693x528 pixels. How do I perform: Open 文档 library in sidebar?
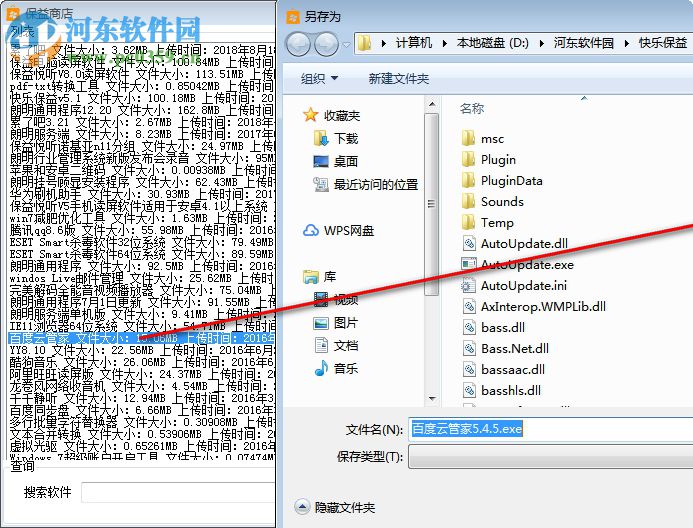[335, 346]
